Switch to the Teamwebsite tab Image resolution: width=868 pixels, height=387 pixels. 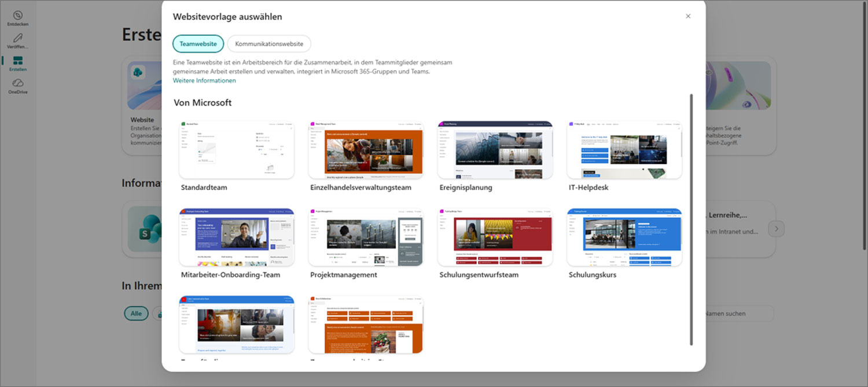coord(198,43)
